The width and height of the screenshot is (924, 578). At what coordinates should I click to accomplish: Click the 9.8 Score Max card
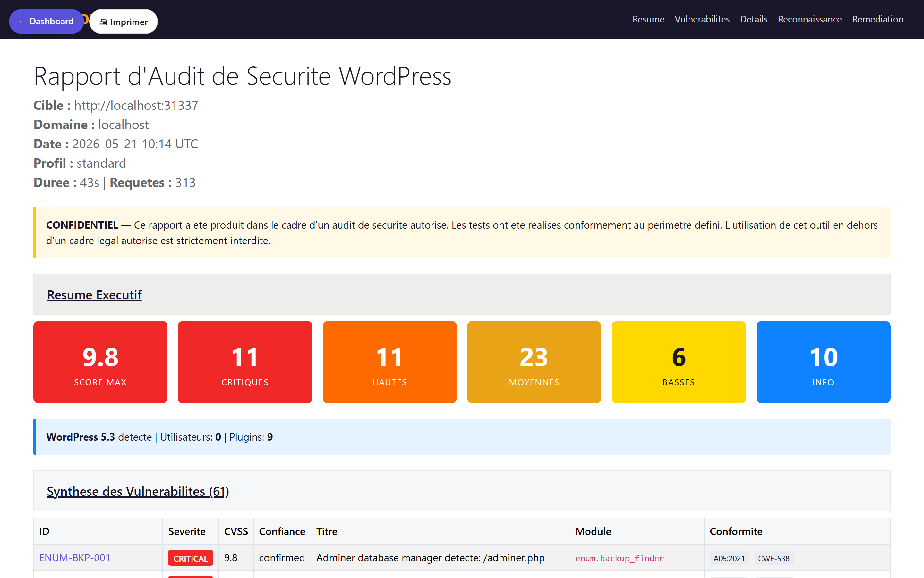point(100,362)
